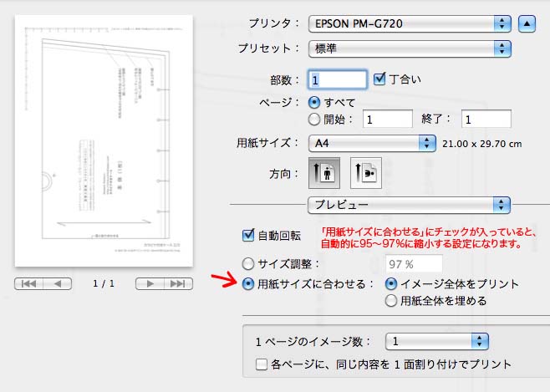Open the 1ページのイメージ数 dropdown
The image size is (550, 392).
click(x=436, y=342)
